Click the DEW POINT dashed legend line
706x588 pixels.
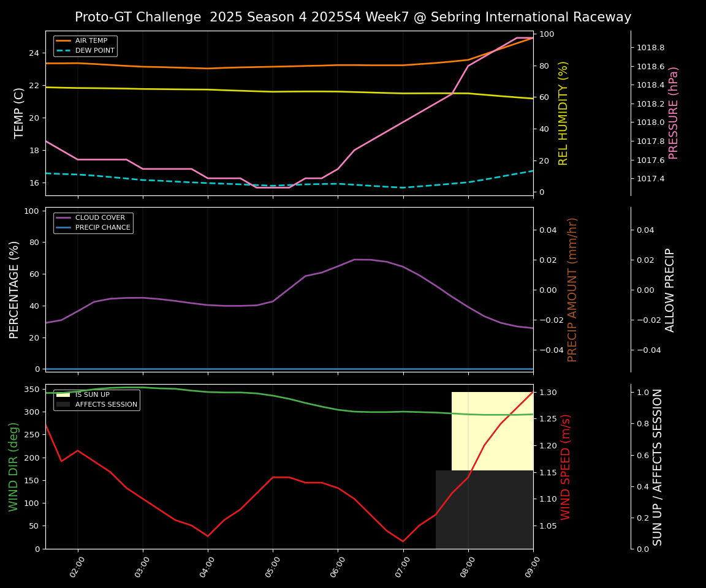[x=63, y=51]
